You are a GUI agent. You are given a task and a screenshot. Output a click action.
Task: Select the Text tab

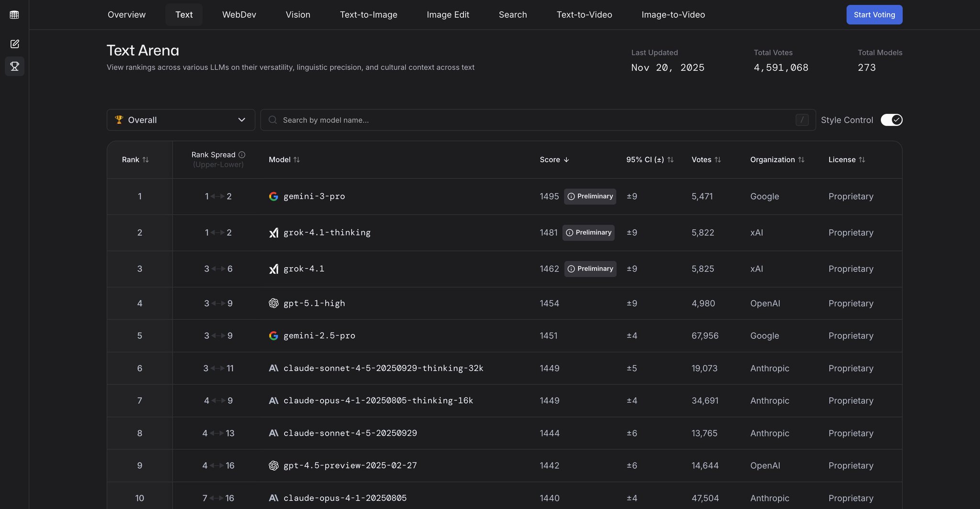point(184,15)
